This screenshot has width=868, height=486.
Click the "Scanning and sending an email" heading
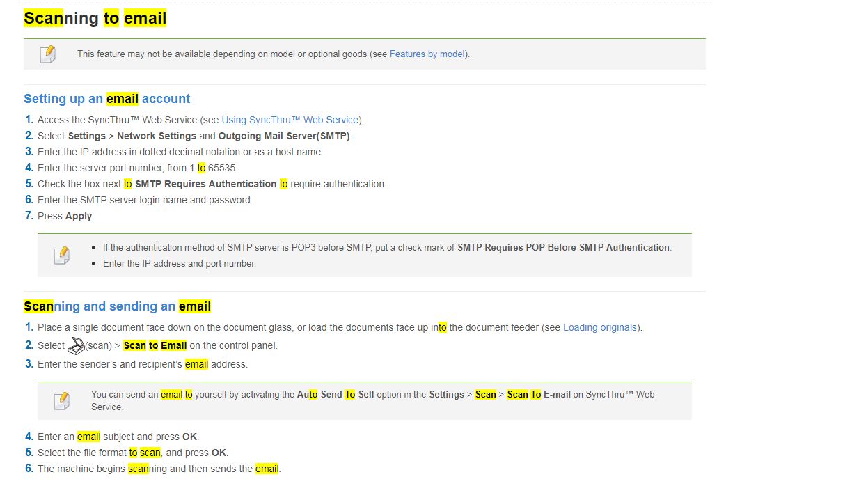pyautogui.click(x=117, y=306)
